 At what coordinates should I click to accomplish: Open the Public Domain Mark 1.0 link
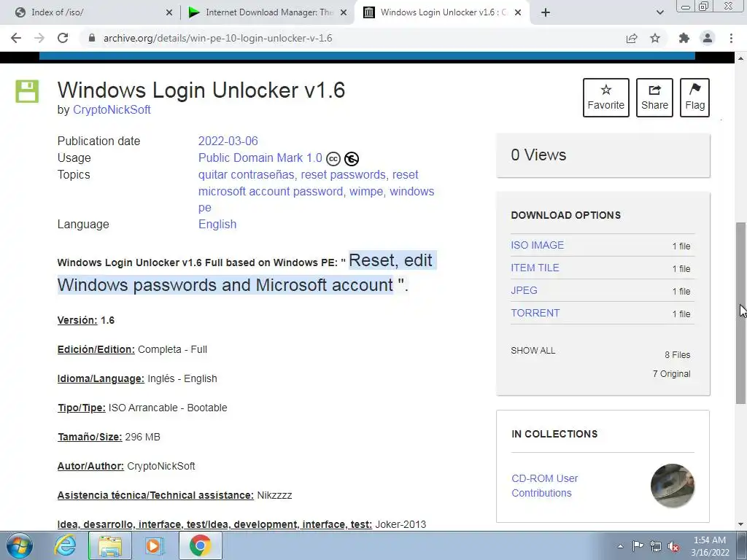tap(260, 157)
